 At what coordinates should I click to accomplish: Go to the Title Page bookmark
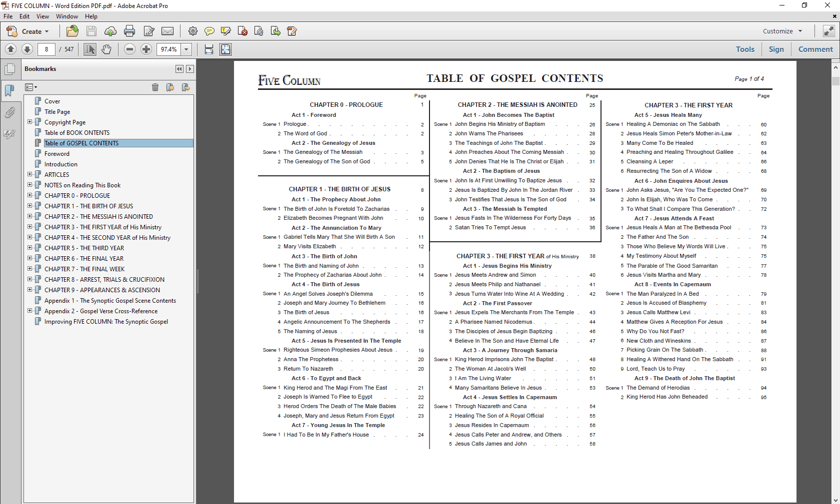click(57, 112)
